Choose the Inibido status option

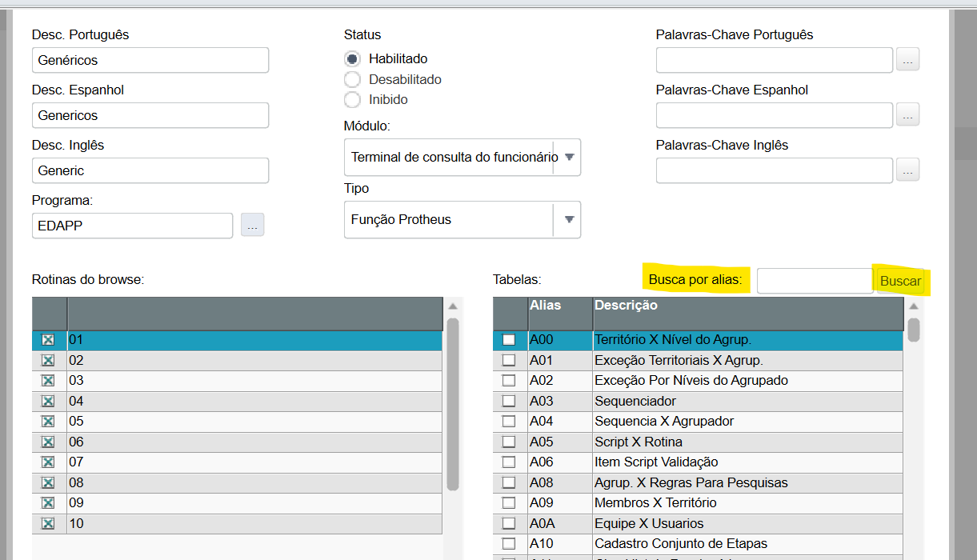[352, 100]
